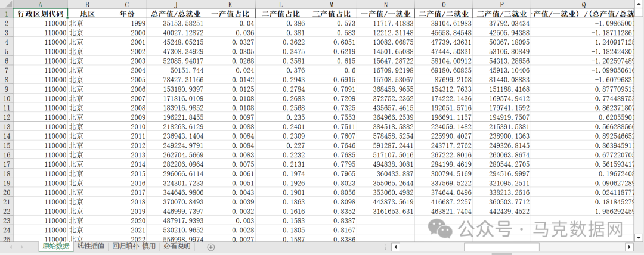Image resolution: width=644 pixels, height=255 pixels.
Task: Click the vertical scrollbar down arrow
Action: click(639, 237)
